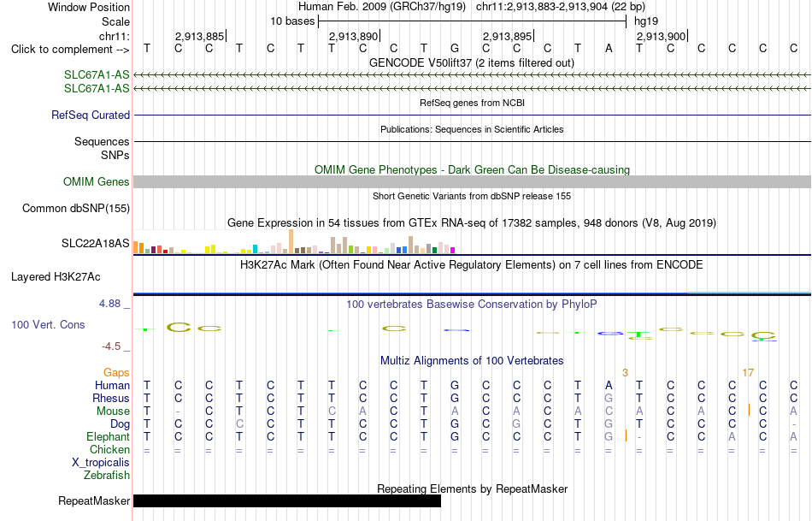Click the chr11:2,913,883-2,913,904 position text
Image resolution: width=812 pixels, height=521 pixels.
coord(561,7)
